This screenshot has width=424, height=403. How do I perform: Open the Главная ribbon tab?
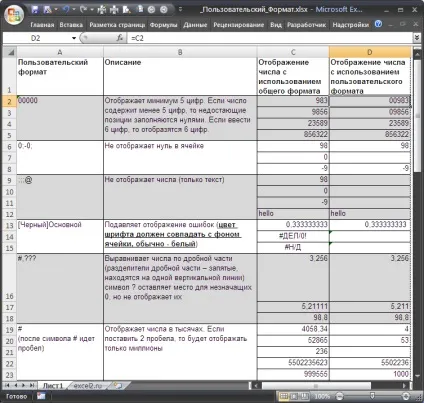click(x=42, y=25)
